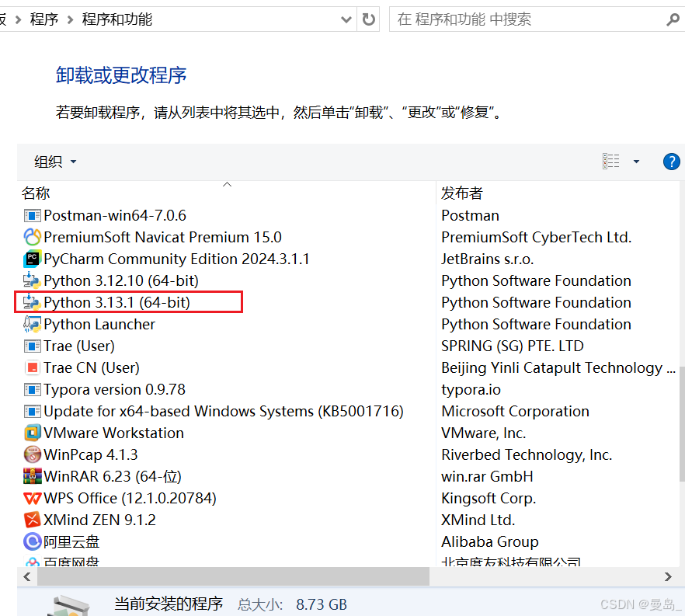Image resolution: width=685 pixels, height=616 pixels.
Task: Click the Python 3.13.1 installer icon
Action: point(32,302)
